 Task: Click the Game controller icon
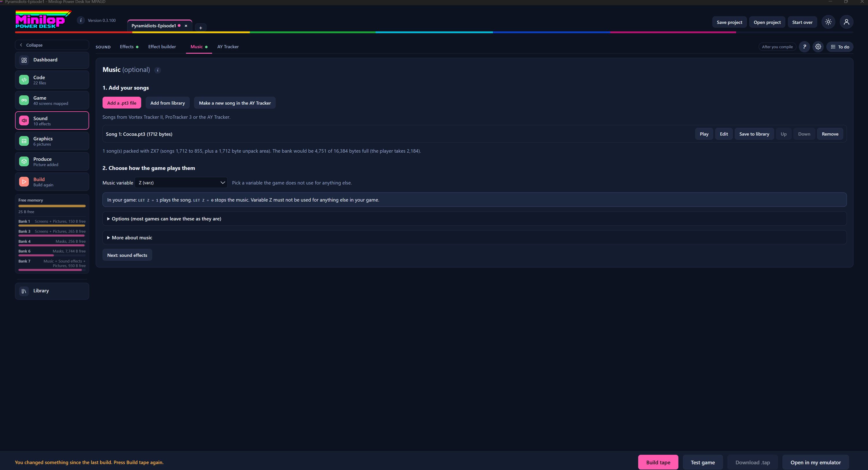coord(24,100)
